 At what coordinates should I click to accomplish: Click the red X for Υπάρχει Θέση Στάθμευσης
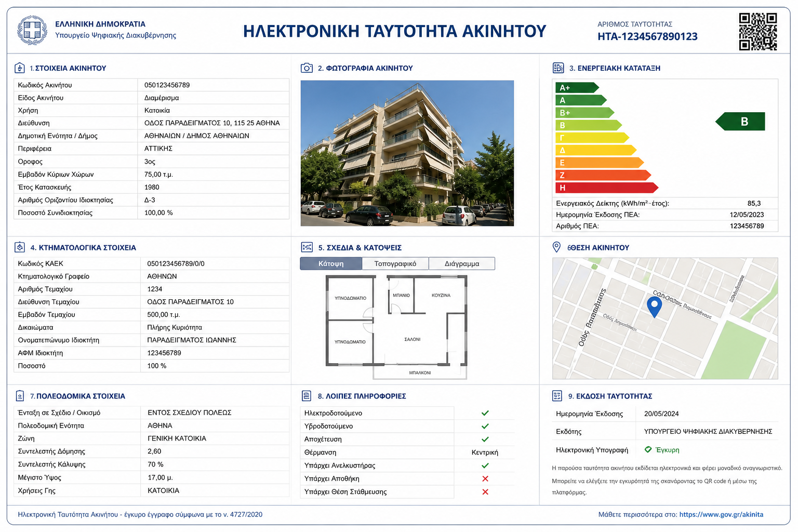click(485, 491)
